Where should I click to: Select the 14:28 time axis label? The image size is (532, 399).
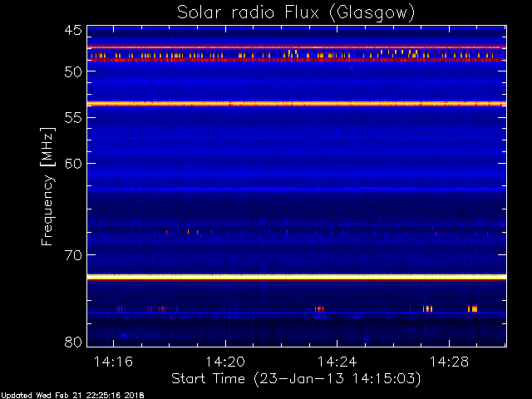click(449, 362)
